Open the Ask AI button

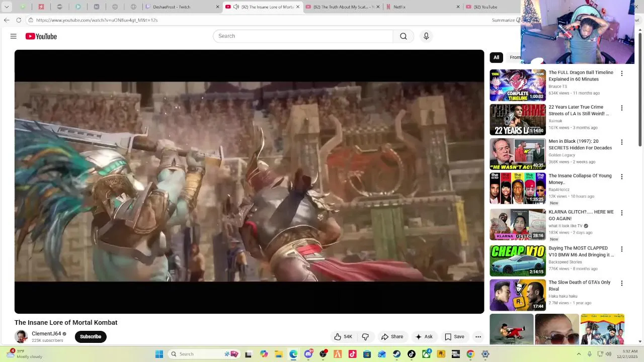(424, 337)
